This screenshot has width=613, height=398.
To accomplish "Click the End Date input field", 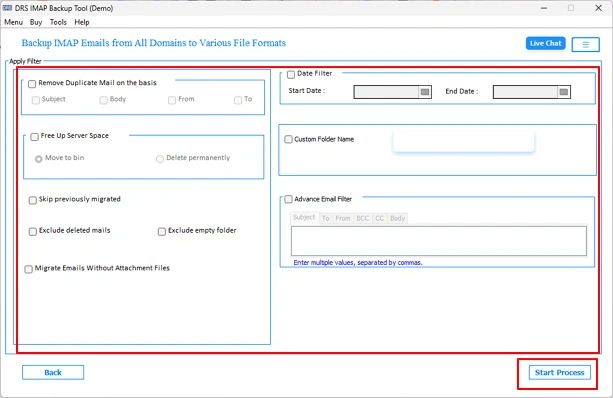I will click(x=525, y=92).
